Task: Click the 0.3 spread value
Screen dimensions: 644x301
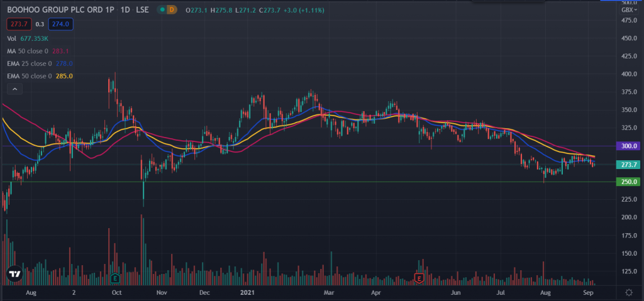Action: [40, 25]
